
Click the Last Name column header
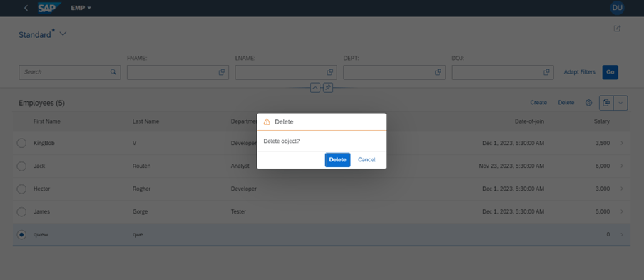click(x=145, y=121)
